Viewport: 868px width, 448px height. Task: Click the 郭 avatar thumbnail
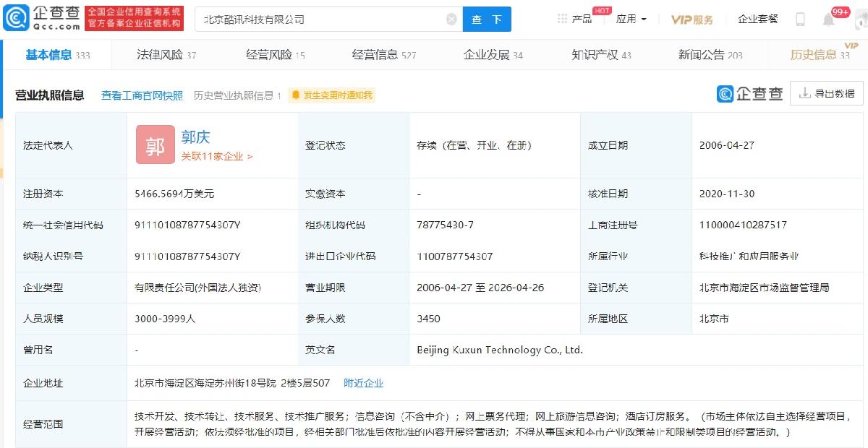click(x=156, y=145)
